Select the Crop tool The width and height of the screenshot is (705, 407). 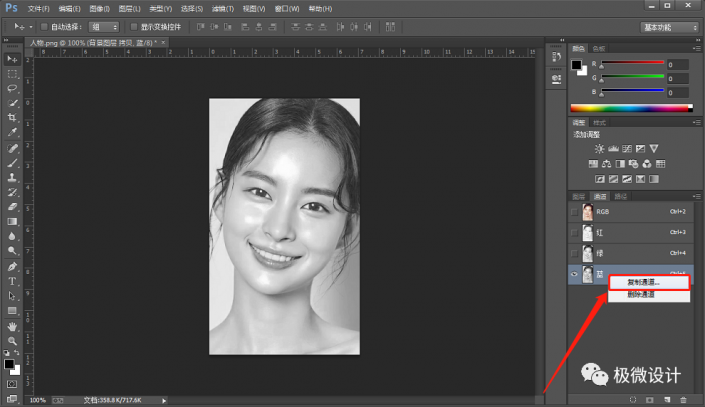tap(13, 117)
